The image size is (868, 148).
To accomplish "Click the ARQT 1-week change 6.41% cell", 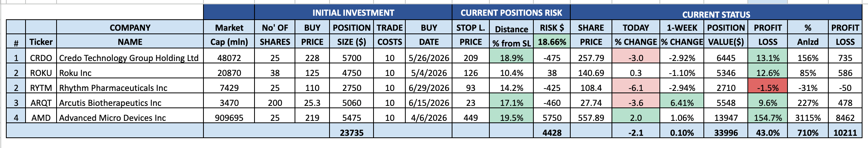I will pos(682,103).
